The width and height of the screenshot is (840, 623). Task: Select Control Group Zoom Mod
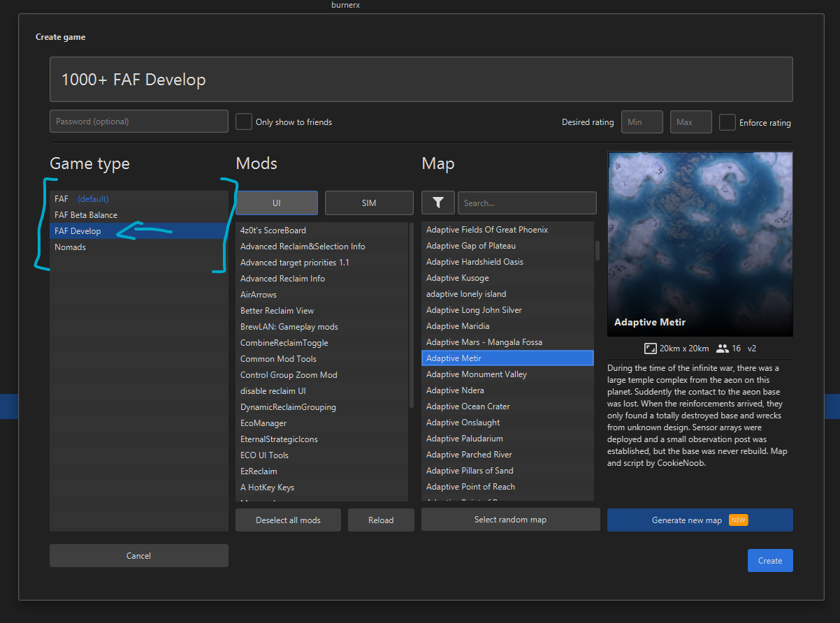[321, 375]
